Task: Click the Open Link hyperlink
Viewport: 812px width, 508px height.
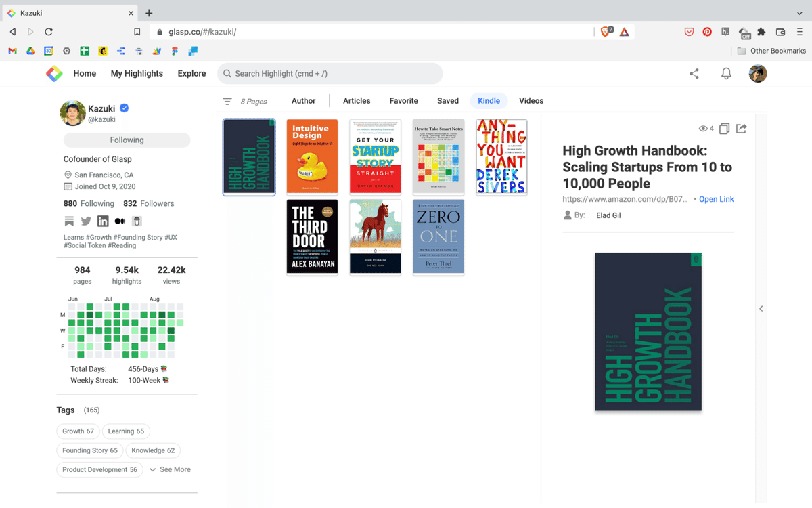Action: (x=717, y=199)
